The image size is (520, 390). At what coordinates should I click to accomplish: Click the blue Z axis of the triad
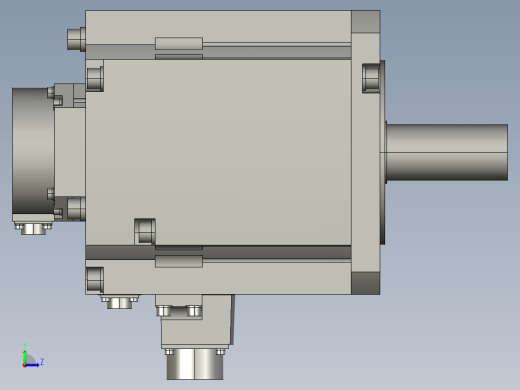32,365
